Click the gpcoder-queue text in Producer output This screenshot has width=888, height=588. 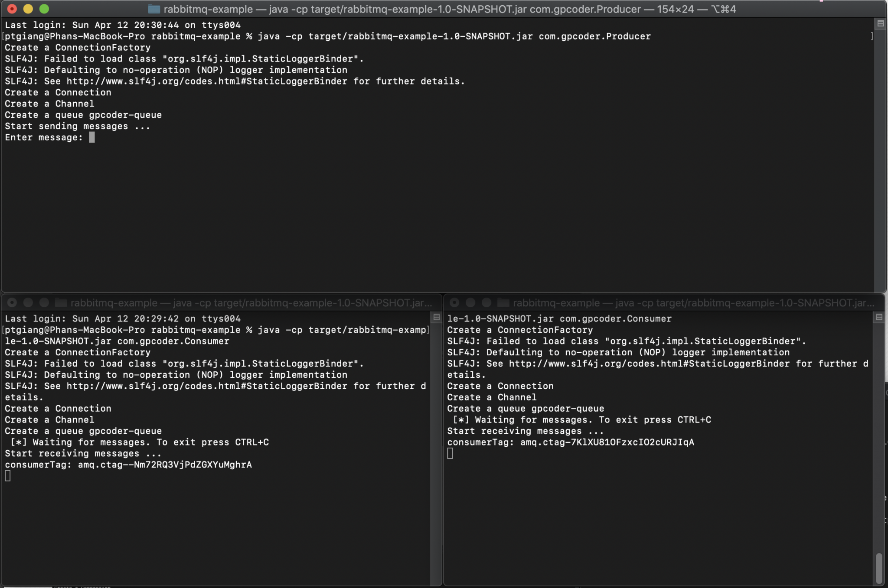(x=125, y=114)
